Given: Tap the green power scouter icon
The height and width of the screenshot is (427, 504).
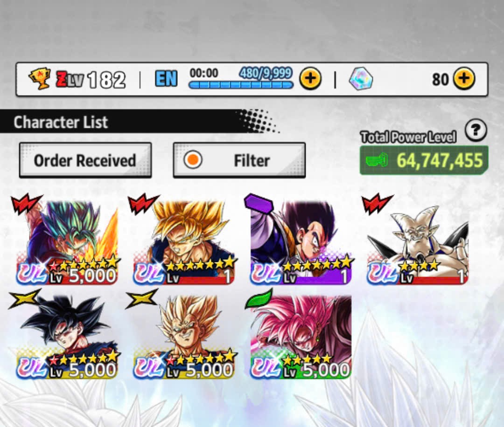Looking at the screenshot, I should (377, 160).
